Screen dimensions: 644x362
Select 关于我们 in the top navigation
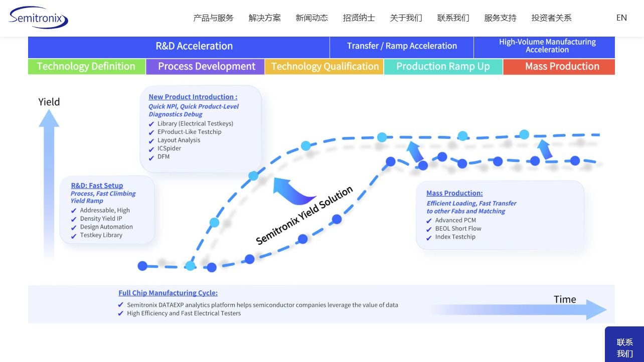(406, 18)
